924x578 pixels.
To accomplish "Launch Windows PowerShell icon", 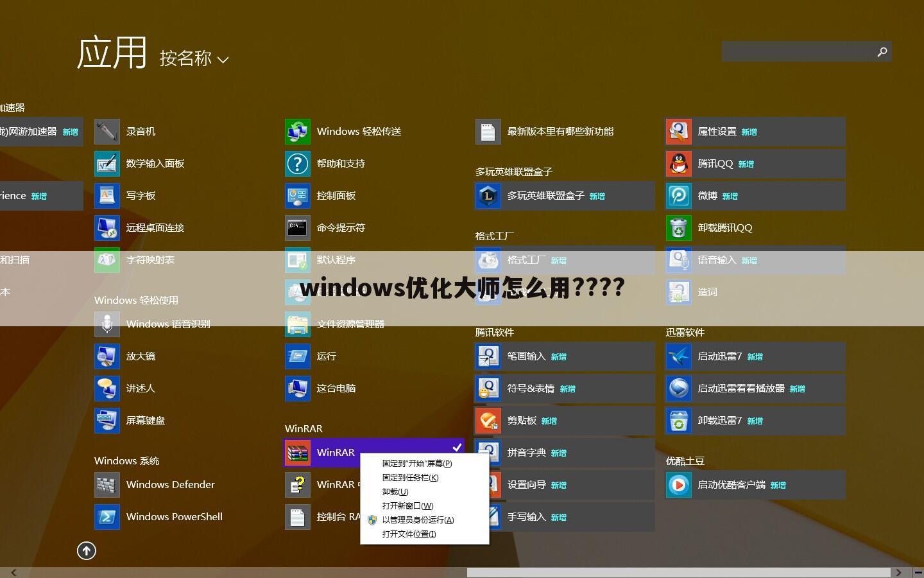I will coord(107,517).
